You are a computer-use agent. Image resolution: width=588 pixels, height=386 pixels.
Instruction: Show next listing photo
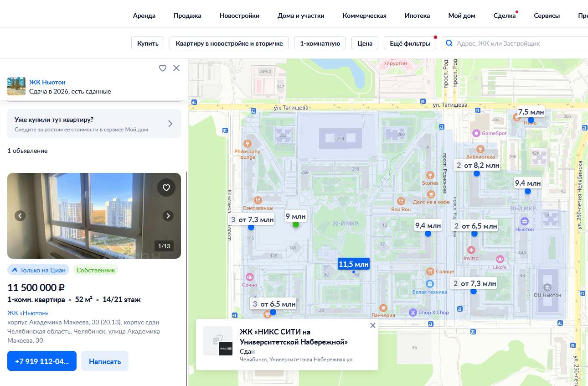pos(168,216)
